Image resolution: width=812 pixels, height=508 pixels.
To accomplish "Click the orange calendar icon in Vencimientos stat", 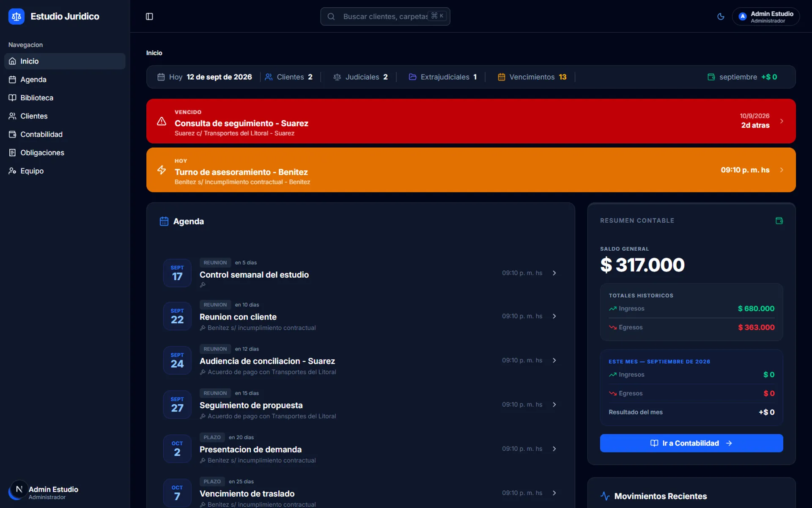I will tap(502, 77).
